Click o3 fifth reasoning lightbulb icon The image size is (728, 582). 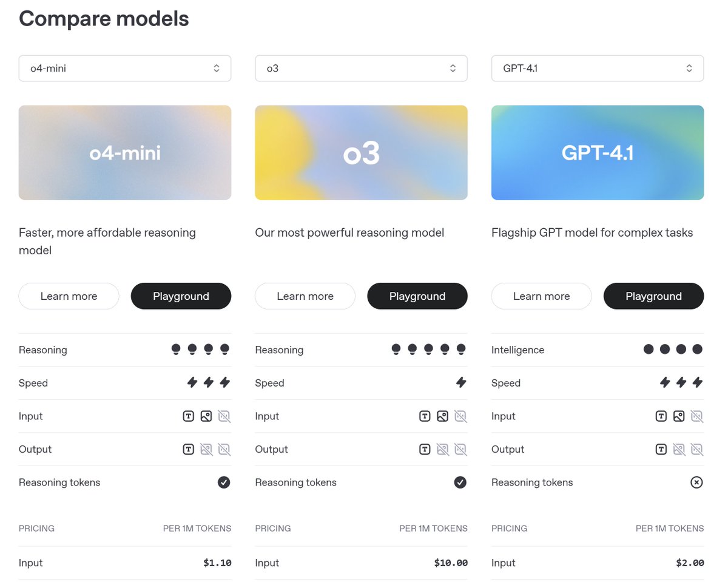point(461,349)
